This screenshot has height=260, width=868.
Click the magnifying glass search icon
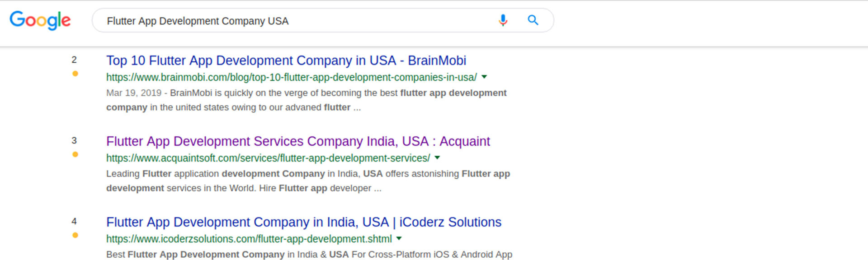(x=533, y=20)
